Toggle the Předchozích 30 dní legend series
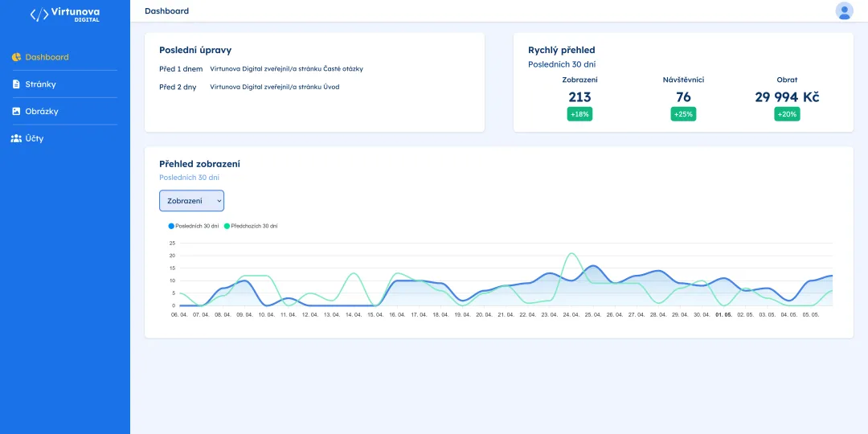Viewport: 868px width, 434px height. click(251, 226)
